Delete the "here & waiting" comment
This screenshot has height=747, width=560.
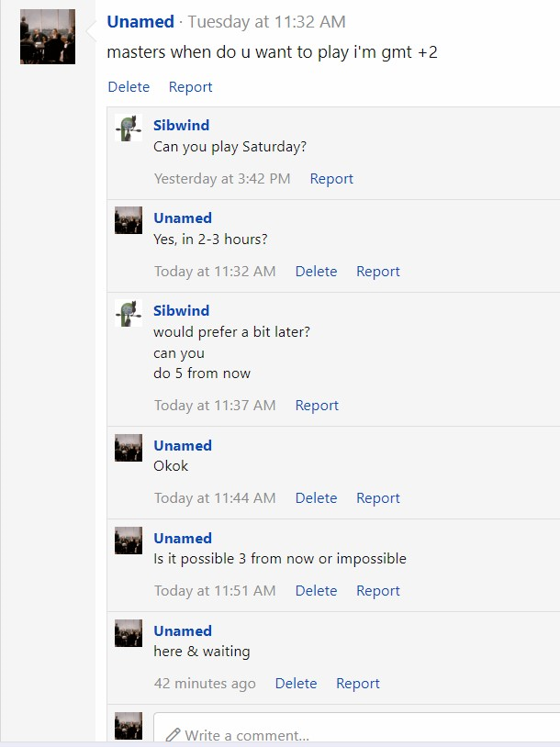[296, 683]
